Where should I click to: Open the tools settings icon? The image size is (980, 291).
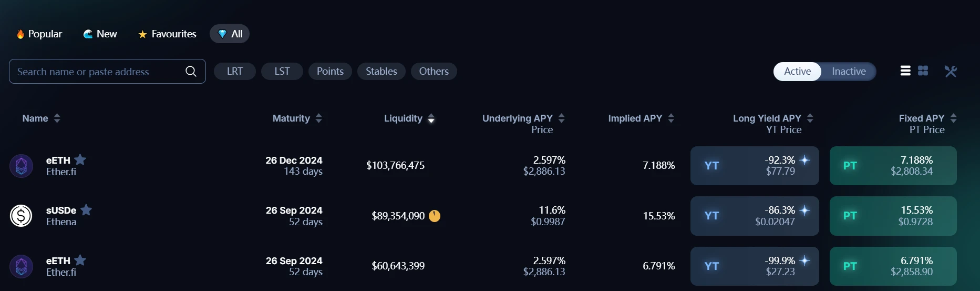point(951,71)
